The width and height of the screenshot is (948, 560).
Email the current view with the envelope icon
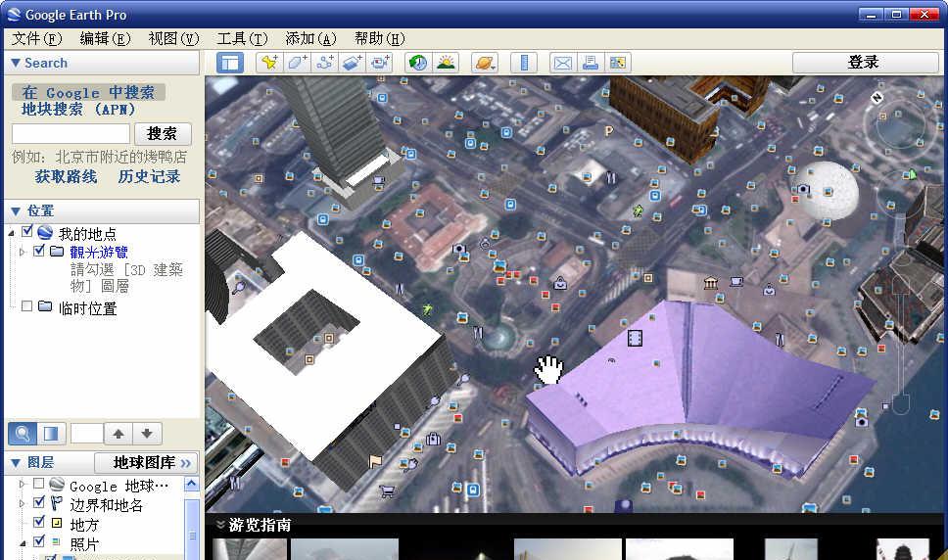[x=563, y=63]
